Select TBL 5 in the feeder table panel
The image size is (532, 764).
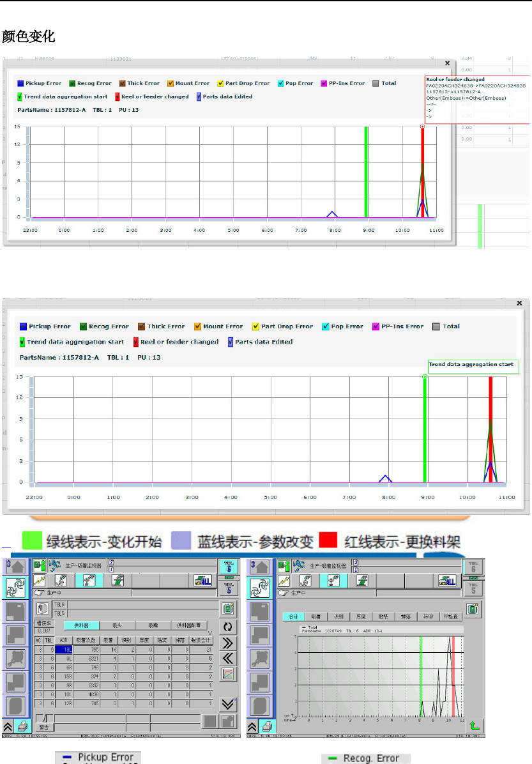[x=229, y=588]
